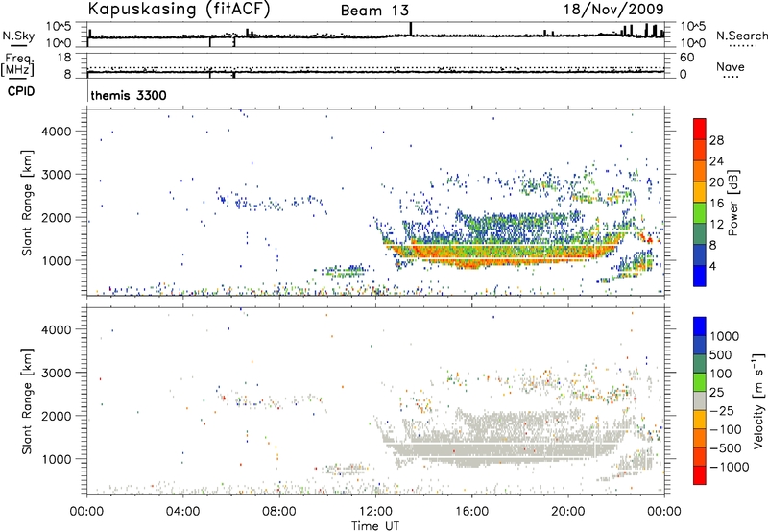
Task: Click the "25" value on Velocity colorbar
Action: point(717,392)
